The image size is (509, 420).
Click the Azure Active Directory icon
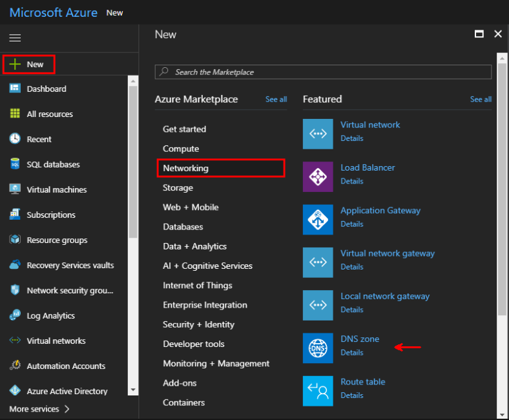(x=15, y=390)
